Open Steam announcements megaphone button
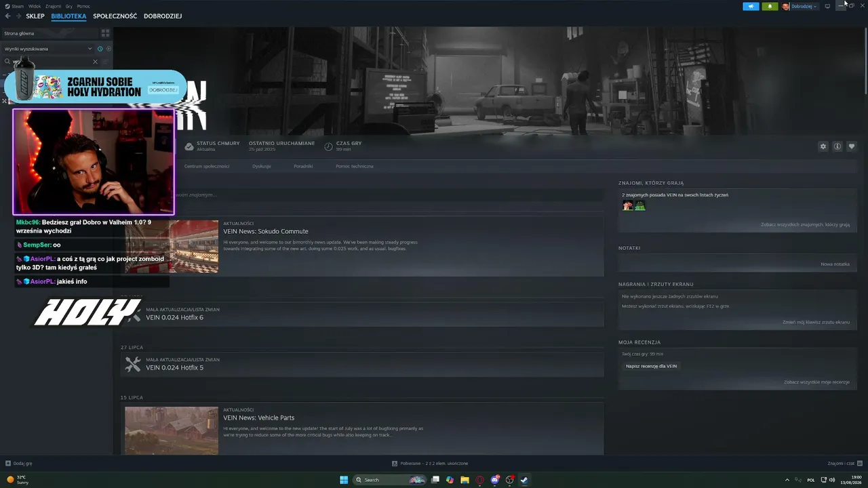This screenshot has height=488, width=868. (x=751, y=6)
